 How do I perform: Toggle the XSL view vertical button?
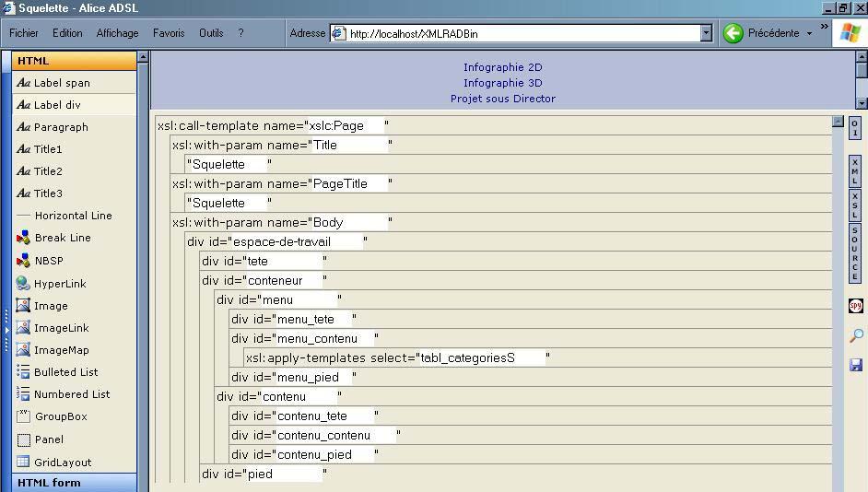point(855,205)
